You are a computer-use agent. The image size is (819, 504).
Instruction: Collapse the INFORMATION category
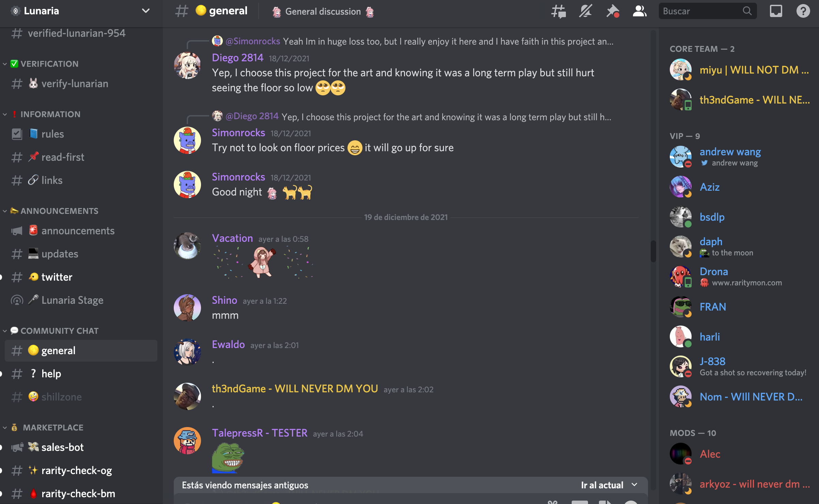coord(42,114)
